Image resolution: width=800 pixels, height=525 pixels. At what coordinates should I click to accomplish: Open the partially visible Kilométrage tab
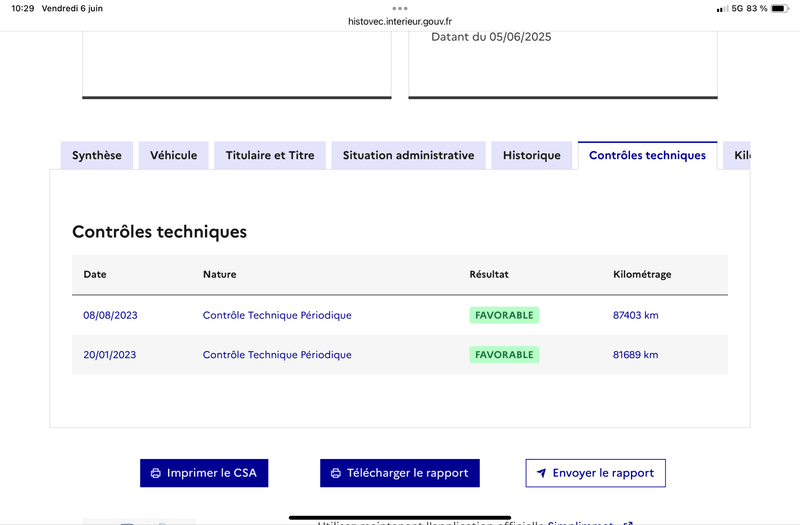[x=737, y=155]
